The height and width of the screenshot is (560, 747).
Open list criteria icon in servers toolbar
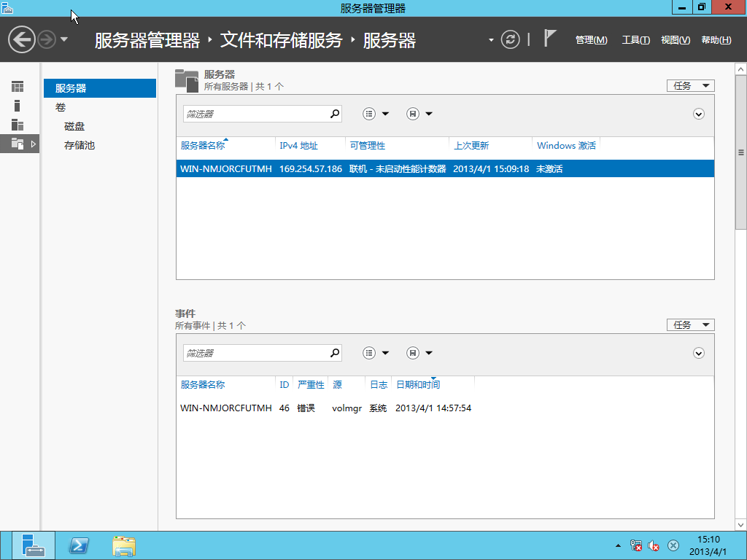click(x=369, y=114)
